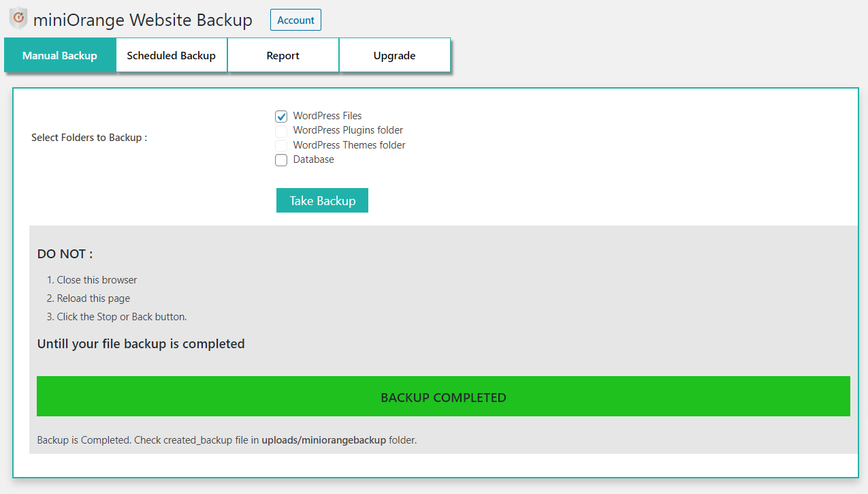Uncheck the WordPress Files checkbox
Image resolution: width=868 pixels, height=494 pixels.
[281, 117]
